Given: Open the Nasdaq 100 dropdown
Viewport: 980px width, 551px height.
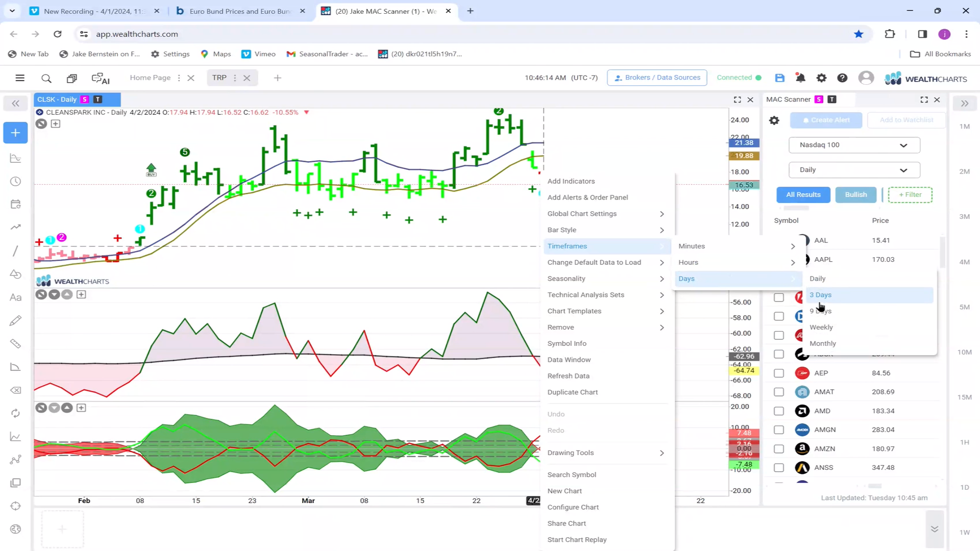Looking at the screenshot, I should pos(854,145).
